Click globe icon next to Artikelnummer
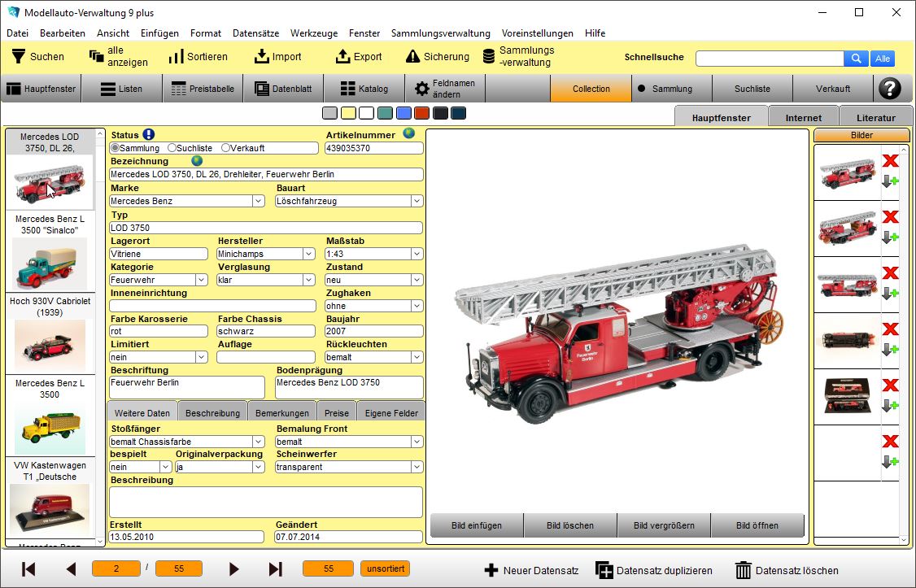916x588 pixels. (x=408, y=134)
